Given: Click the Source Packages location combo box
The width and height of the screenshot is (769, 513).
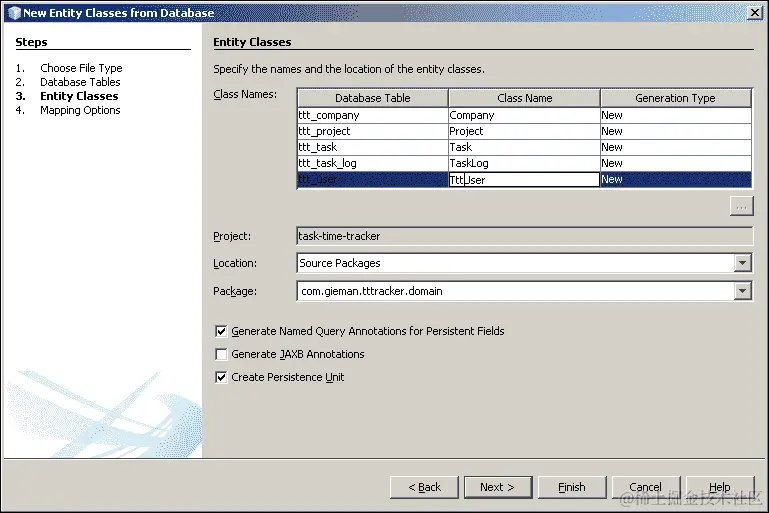Looking at the screenshot, I should [524, 263].
